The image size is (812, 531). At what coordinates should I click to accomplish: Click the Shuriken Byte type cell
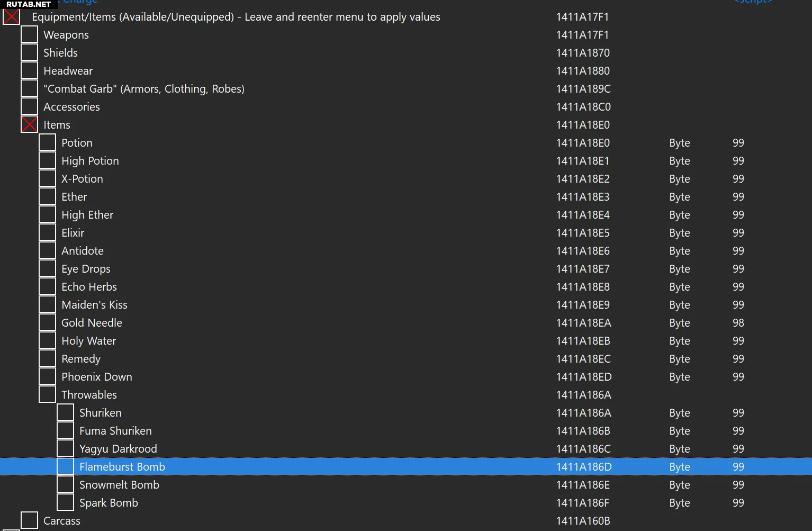(x=679, y=413)
